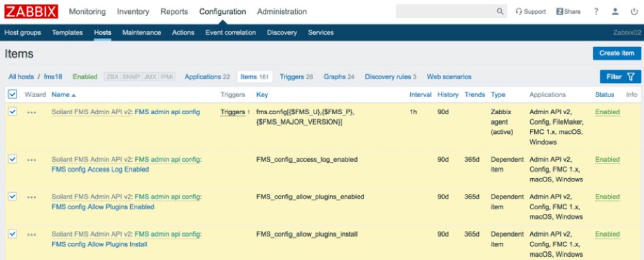
Task: Click the green Enabled host status
Action: click(x=85, y=77)
